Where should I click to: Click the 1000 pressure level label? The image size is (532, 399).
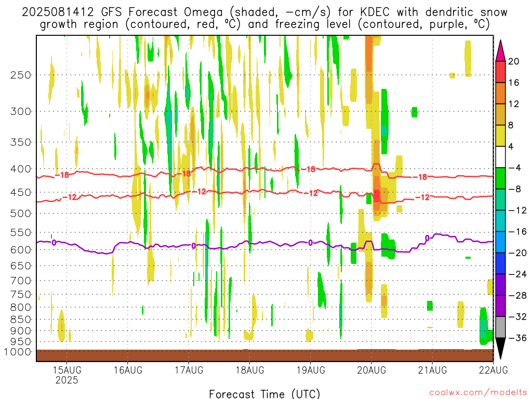18,352
